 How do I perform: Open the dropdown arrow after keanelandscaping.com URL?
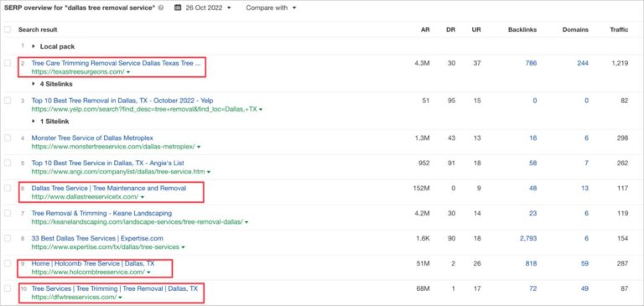[x=247, y=222]
